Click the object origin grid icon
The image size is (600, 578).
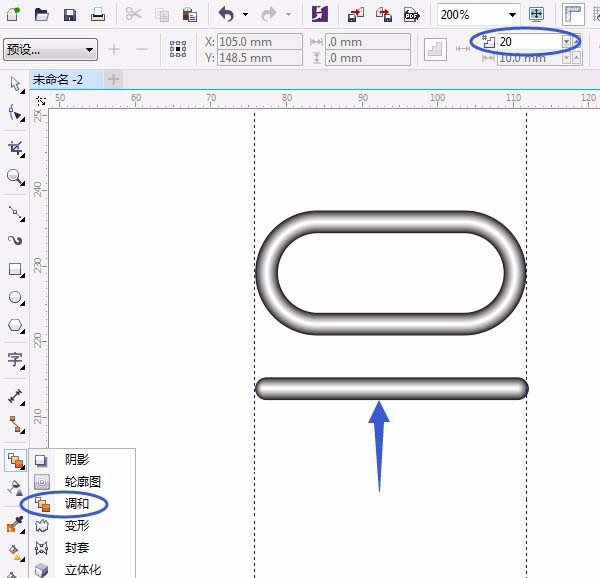pos(178,49)
